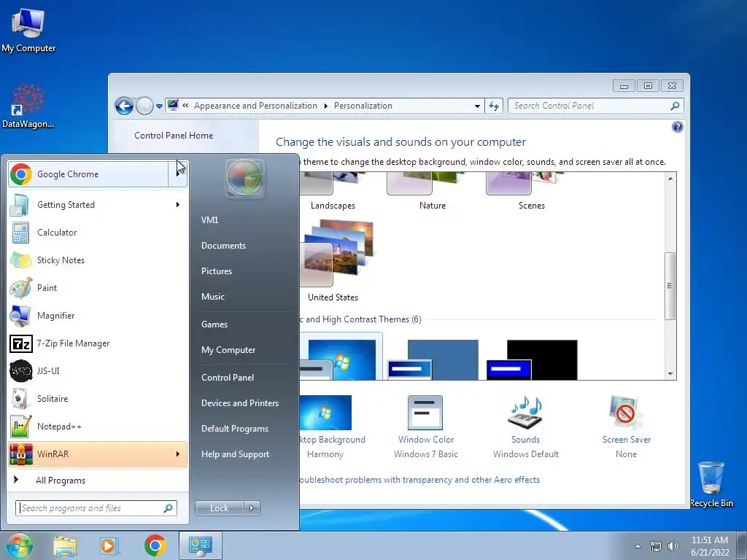Show hidden tray icons arrow
Viewport: 747px width, 560px height.
pos(638,547)
